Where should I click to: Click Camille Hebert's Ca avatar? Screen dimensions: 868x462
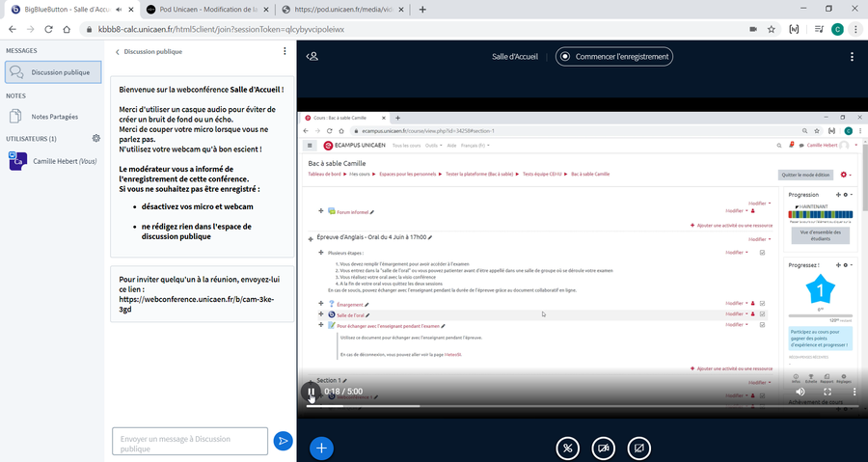17,161
